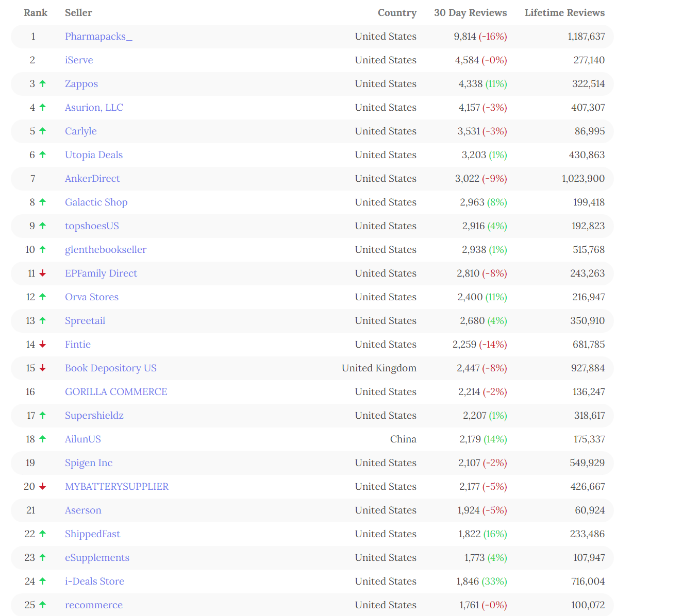
Task: Click the rank arrow for eSupplements
Action: 43,557
